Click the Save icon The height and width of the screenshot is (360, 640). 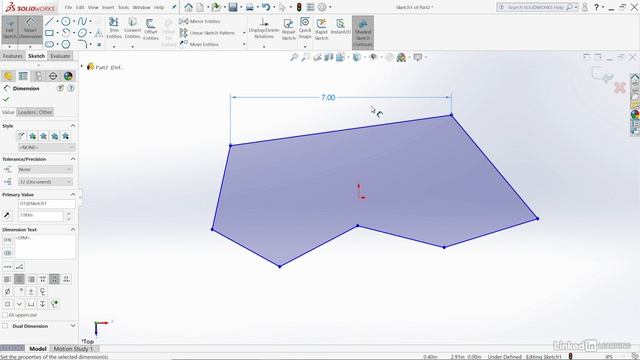[x=233, y=7]
